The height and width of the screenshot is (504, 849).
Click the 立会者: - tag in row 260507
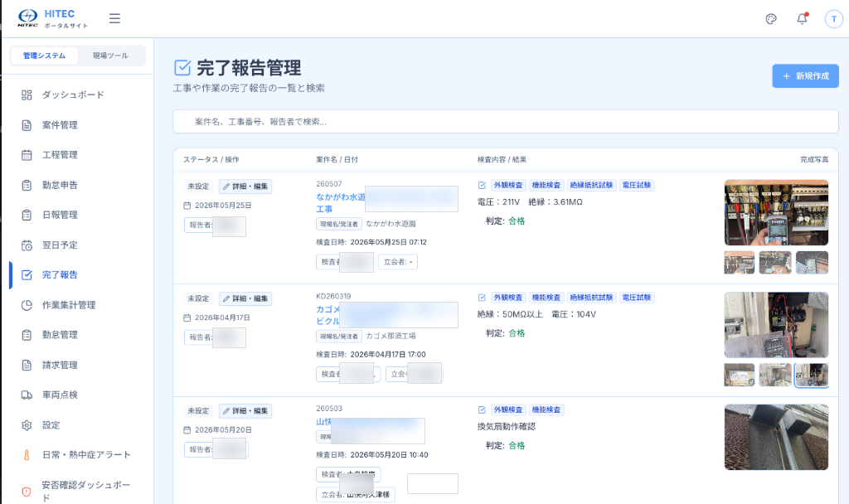pos(398,262)
